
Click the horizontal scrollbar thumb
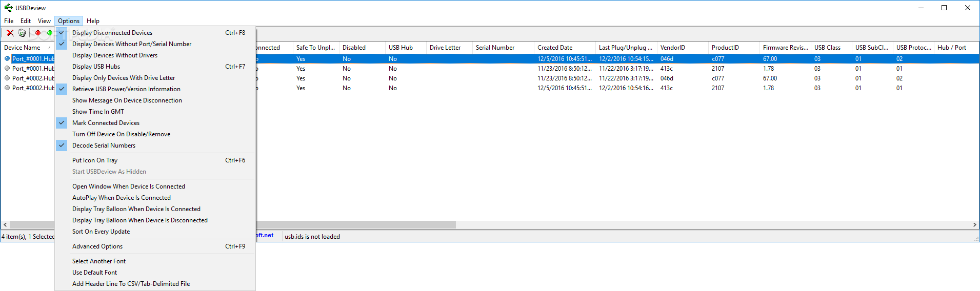pyautogui.click(x=356, y=224)
